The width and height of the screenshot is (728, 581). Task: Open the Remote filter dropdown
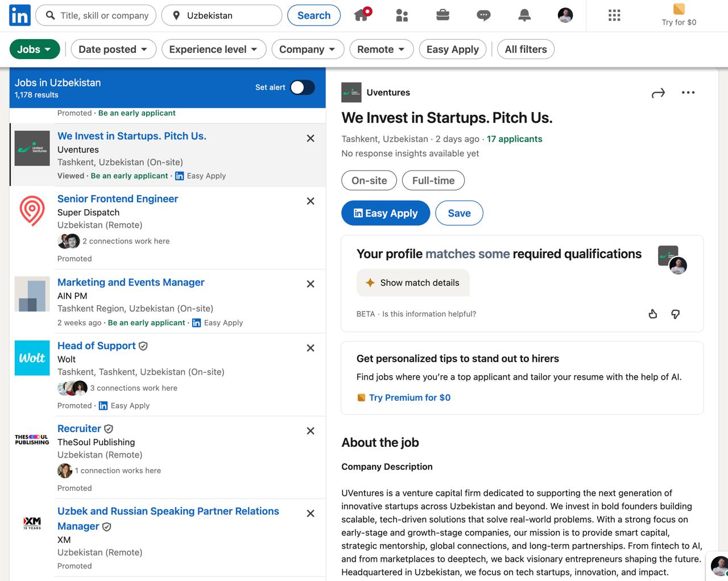click(381, 49)
